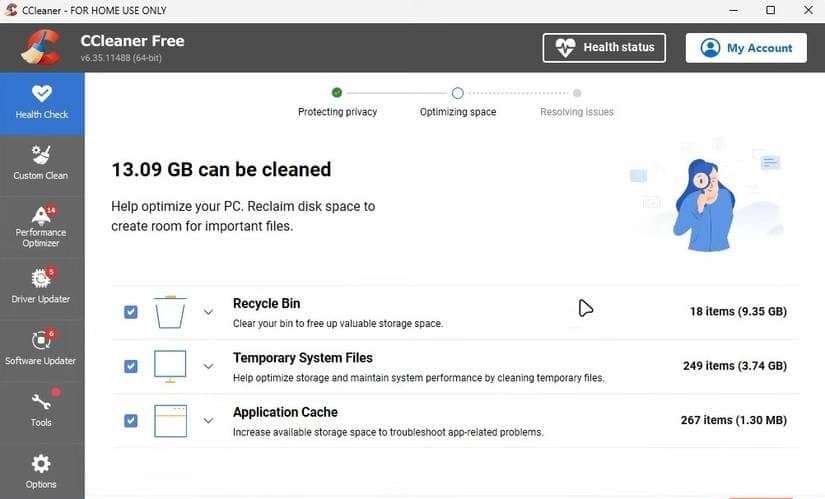Open Driver Updater in the sidebar
The height and width of the screenshot is (499, 825).
(x=42, y=288)
